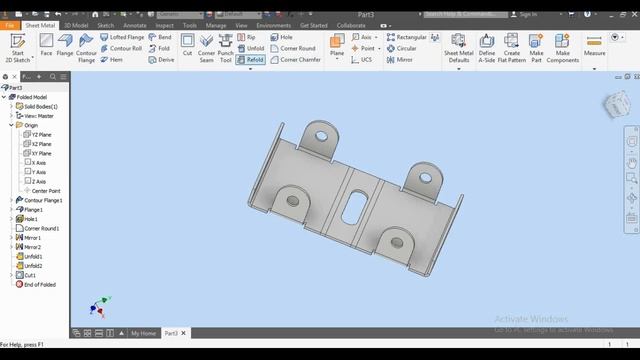Image resolution: width=640 pixels, height=360 pixels.
Task: Click the Refold tool
Action: [x=251, y=60]
